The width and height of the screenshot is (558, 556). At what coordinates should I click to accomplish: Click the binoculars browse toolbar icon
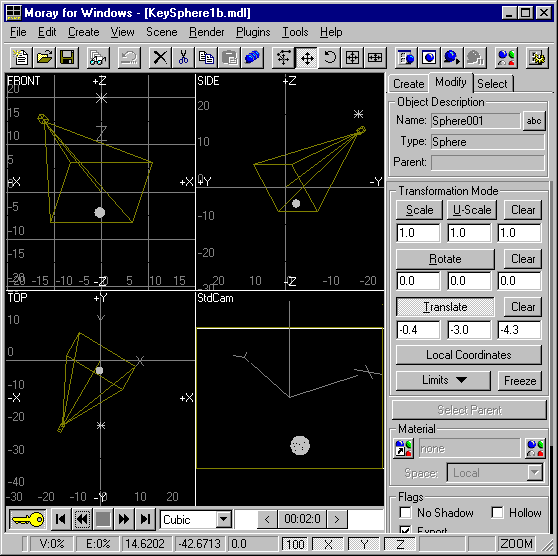[98, 57]
